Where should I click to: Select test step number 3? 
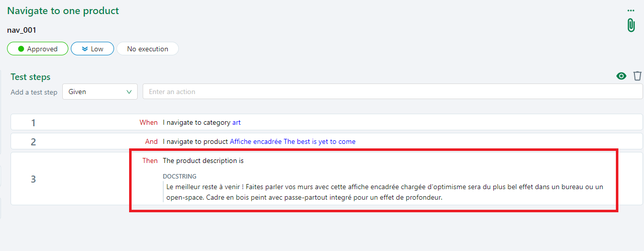click(33, 179)
